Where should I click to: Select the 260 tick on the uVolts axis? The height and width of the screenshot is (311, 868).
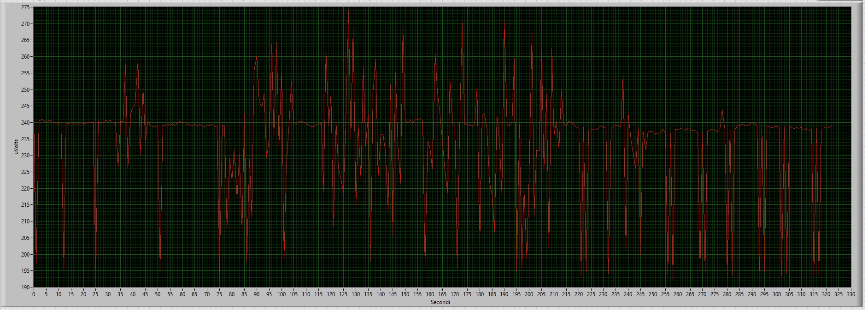click(x=25, y=57)
